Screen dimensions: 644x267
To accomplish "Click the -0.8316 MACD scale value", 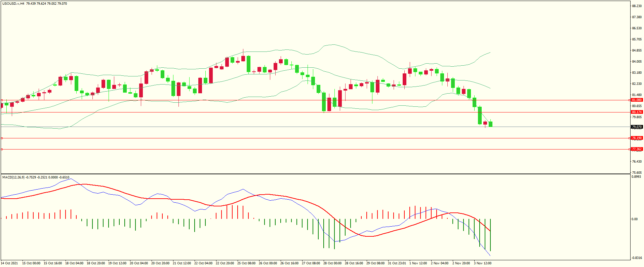I will pos(637,258).
